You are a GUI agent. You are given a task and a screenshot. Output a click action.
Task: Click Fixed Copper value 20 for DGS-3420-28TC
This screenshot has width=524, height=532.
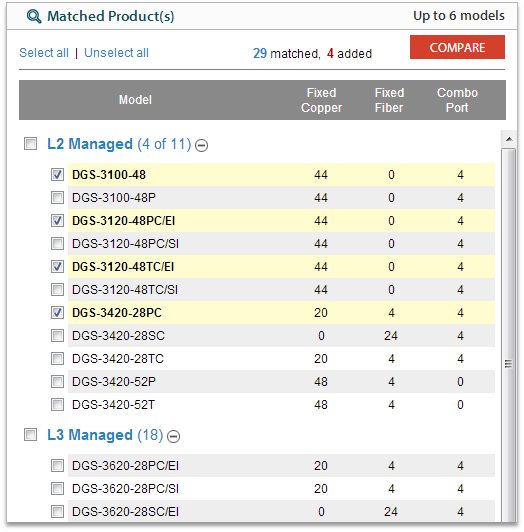point(321,359)
